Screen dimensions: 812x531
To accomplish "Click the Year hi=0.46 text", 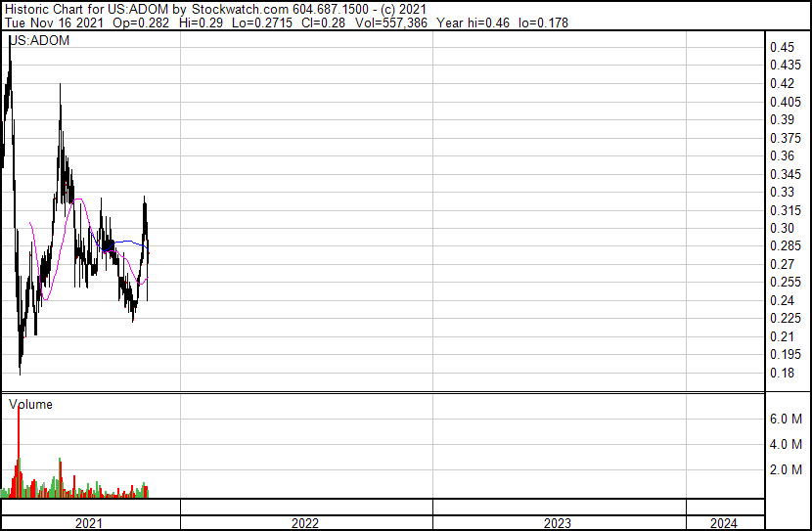I will 473,22.
